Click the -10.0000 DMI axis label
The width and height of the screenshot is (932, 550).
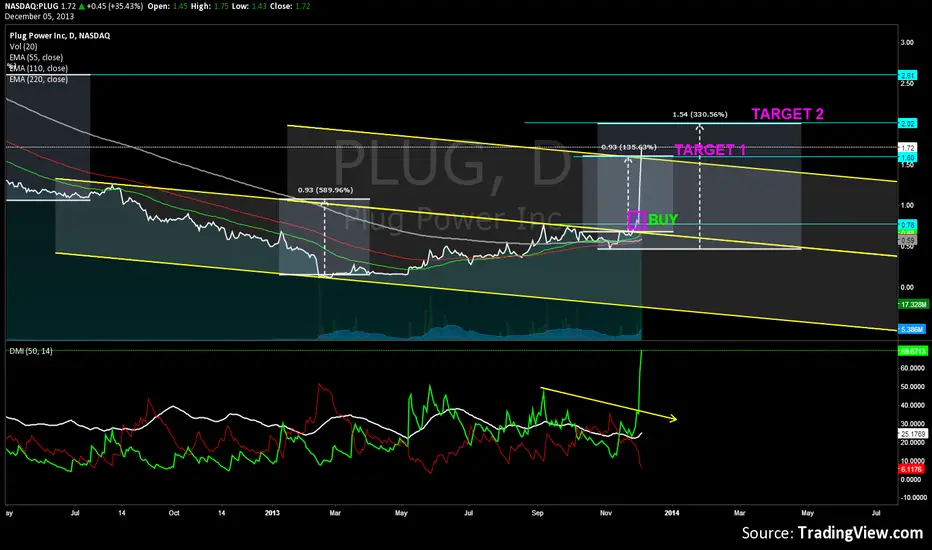coord(912,498)
